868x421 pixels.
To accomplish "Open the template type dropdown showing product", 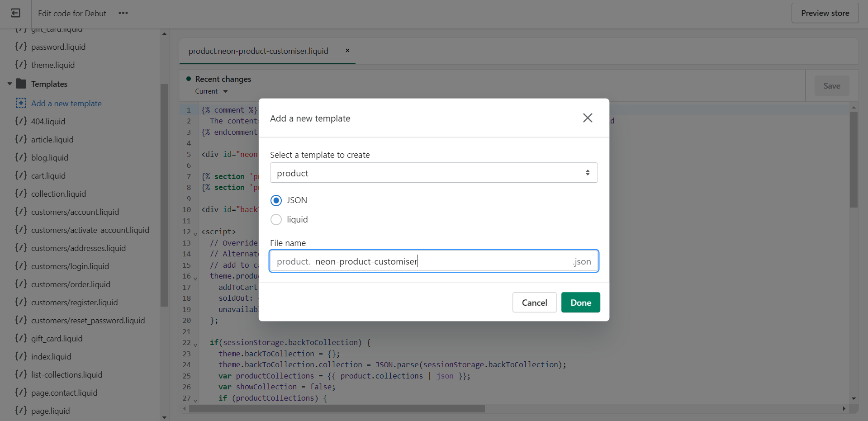I will 433,173.
